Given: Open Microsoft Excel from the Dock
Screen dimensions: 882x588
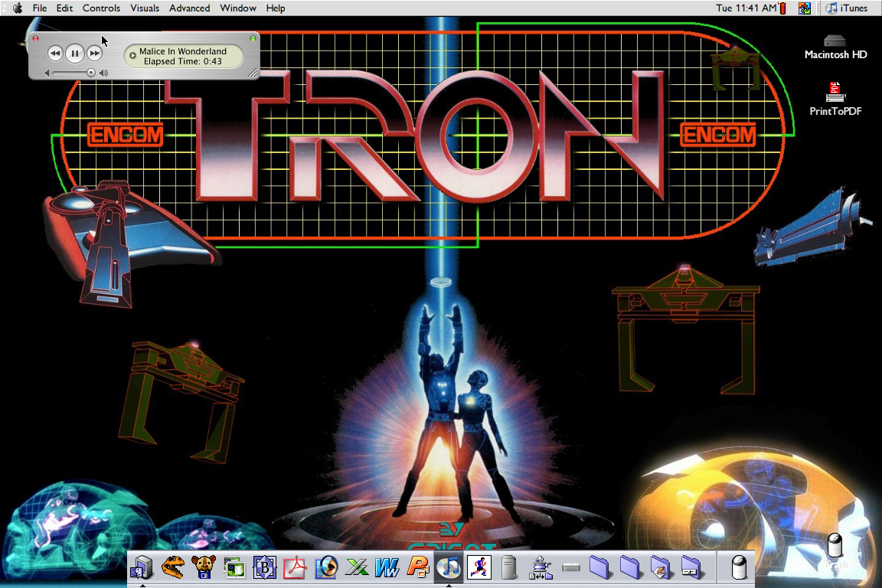Looking at the screenshot, I should point(357,568).
